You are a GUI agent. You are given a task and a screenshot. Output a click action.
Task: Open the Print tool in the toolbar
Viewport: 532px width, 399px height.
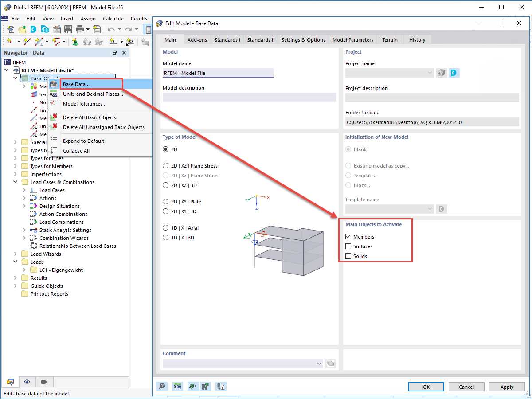(x=79, y=29)
